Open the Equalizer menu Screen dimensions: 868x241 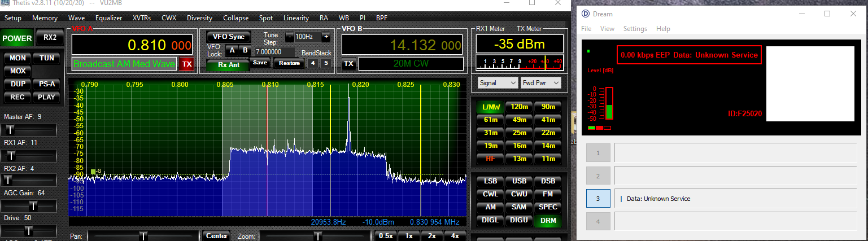108,18
